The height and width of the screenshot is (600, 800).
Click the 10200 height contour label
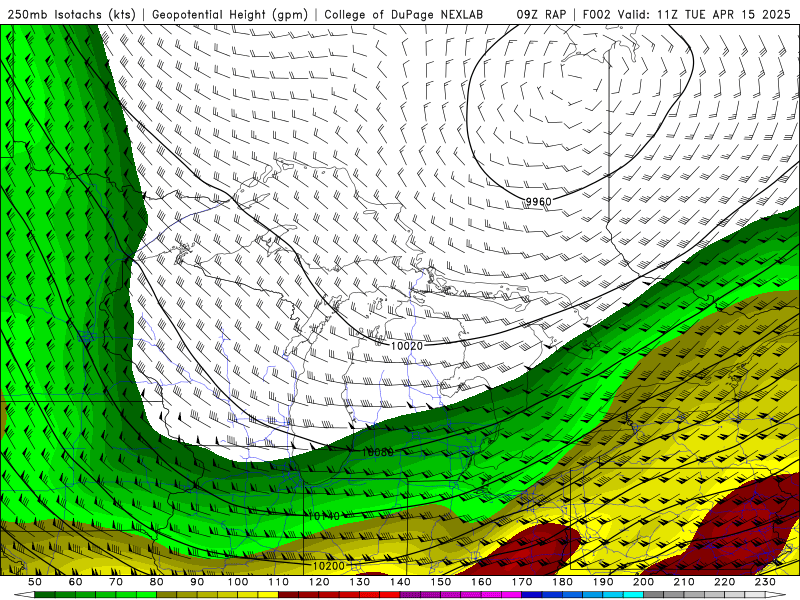(329, 566)
